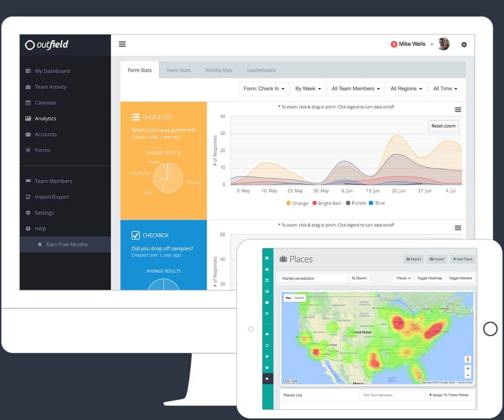Click the checkmark Forms icon in the tablet sidebar
The height and width of the screenshot is (420, 504).
coord(267,313)
